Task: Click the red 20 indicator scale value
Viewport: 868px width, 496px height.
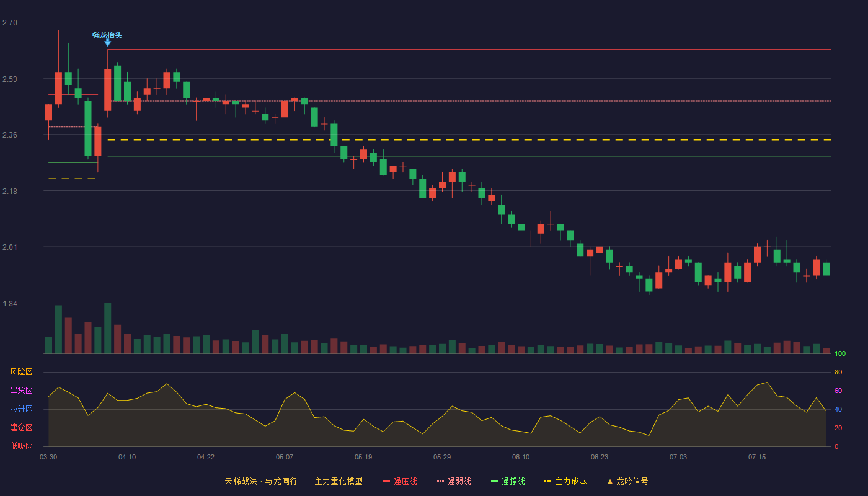Action: pos(838,428)
